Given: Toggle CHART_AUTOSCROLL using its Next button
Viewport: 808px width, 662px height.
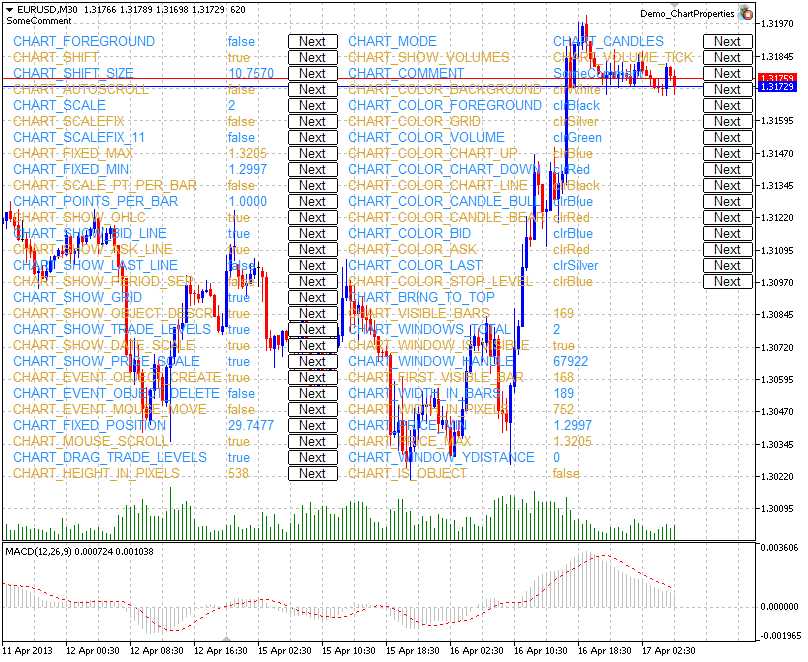Looking at the screenshot, I should [x=312, y=89].
